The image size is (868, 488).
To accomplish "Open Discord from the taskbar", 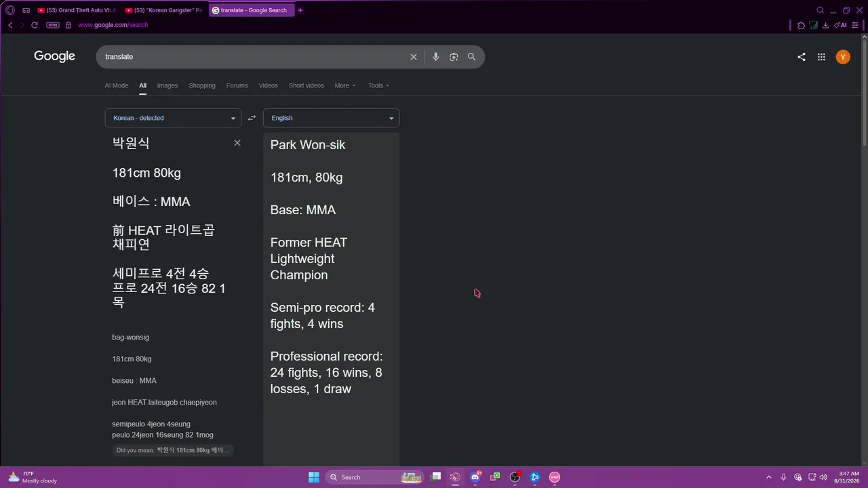I will coord(475,477).
